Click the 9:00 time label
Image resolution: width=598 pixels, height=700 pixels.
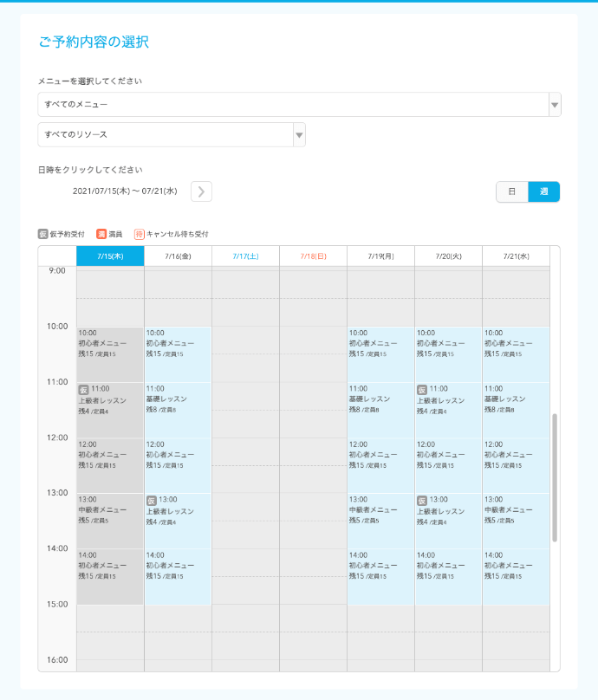[57, 270]
